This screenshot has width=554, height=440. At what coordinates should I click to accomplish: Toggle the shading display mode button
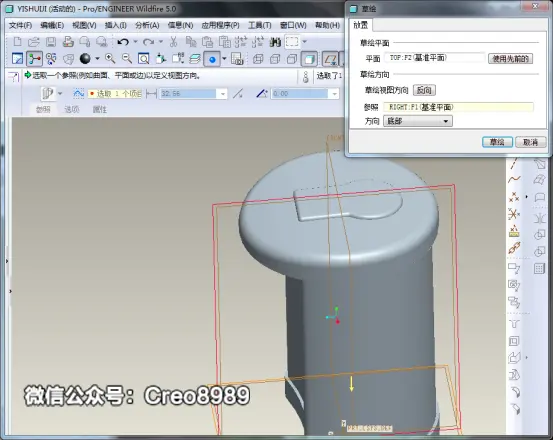click(x=309, y=59)
